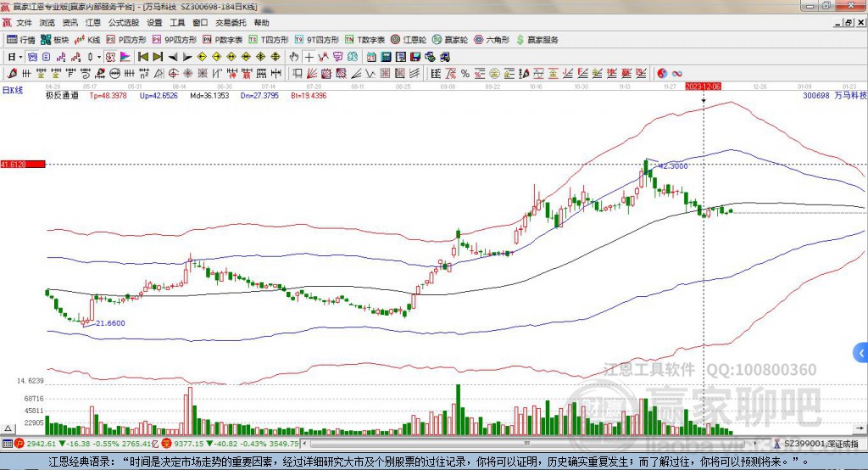Open the 赢家轮 tool
Screen dimensions: 868x470
point(450,40)
